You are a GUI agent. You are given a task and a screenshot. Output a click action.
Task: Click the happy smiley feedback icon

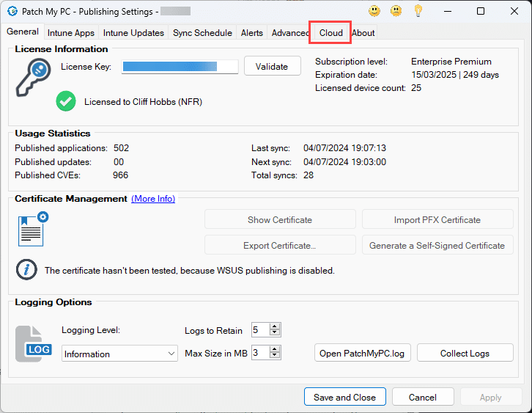(x=374, y=11)
